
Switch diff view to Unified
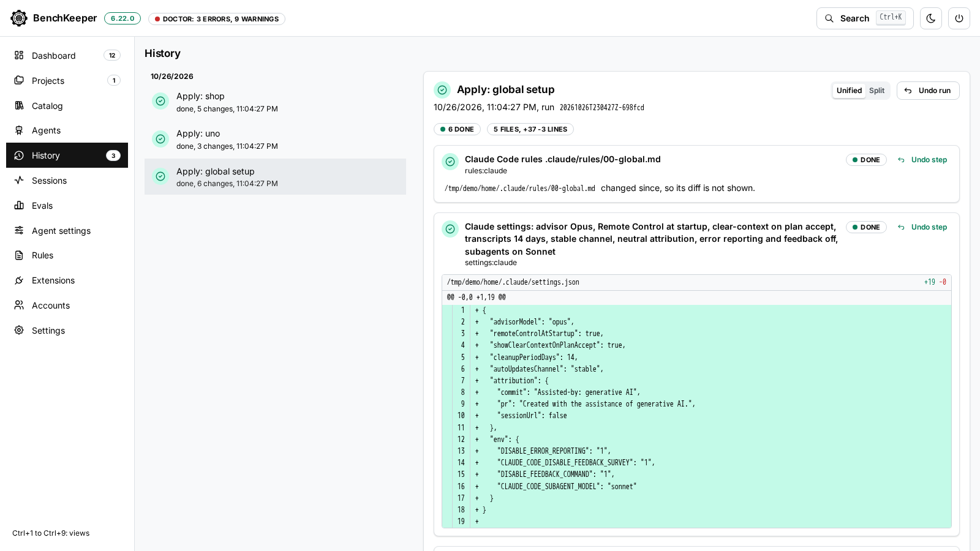pyautogui.click(x=849, y=91)
